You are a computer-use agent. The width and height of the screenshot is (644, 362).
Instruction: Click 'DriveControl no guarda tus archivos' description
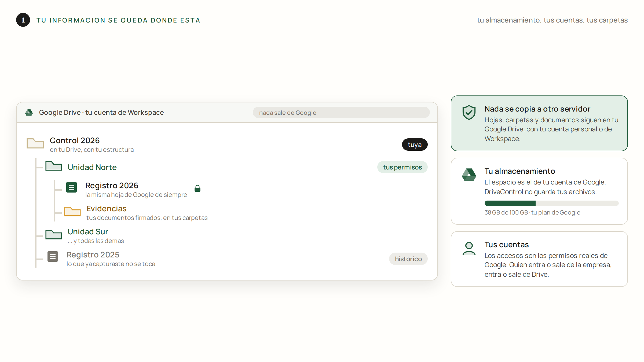click(x=540, y=192)
